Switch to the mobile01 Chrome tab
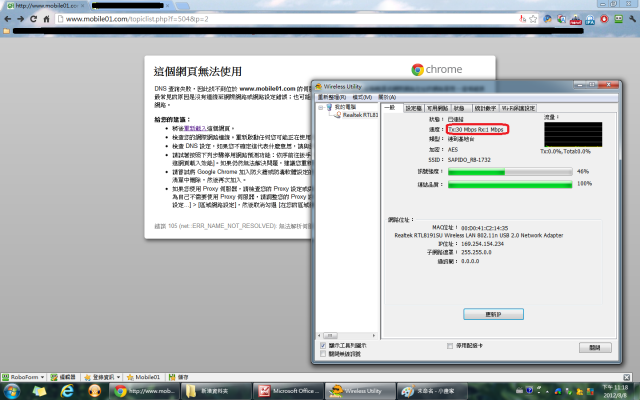Viewport: 640px width, 400px height. coord(45,6)
